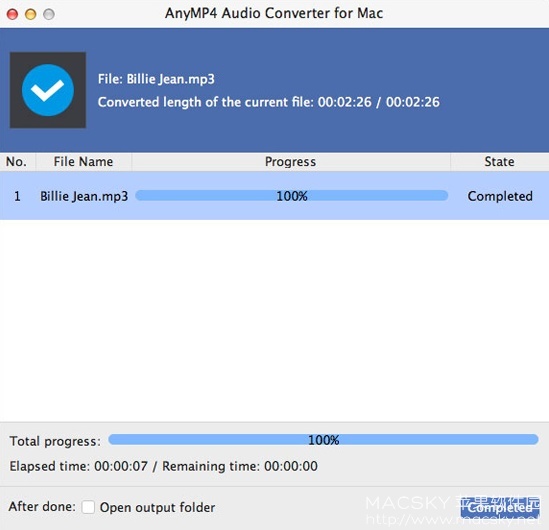
Task: Click the blue checkmark completion icon
Action: pos(48,90)
